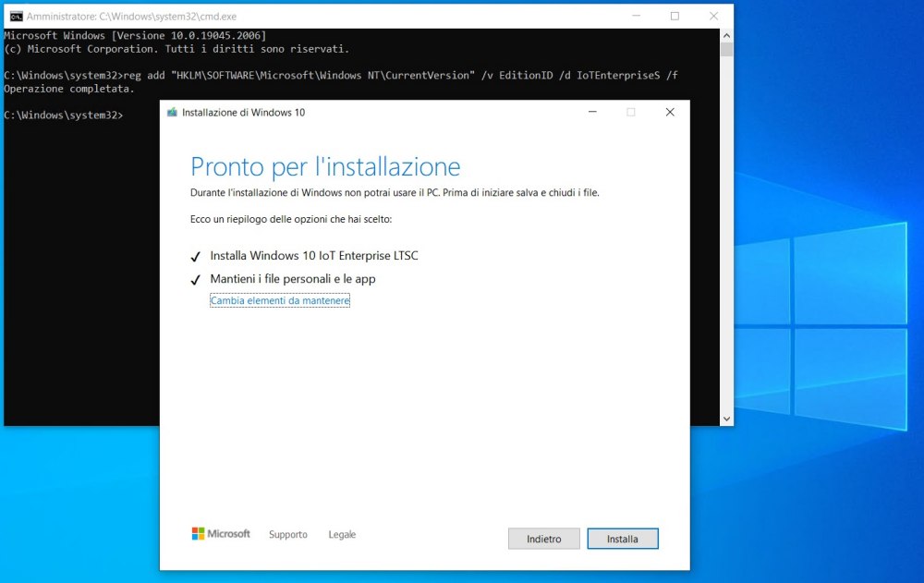Click the cmd.exe icon in the title bar
This screenshot has width=924, height=583.
tap(16, 16)
